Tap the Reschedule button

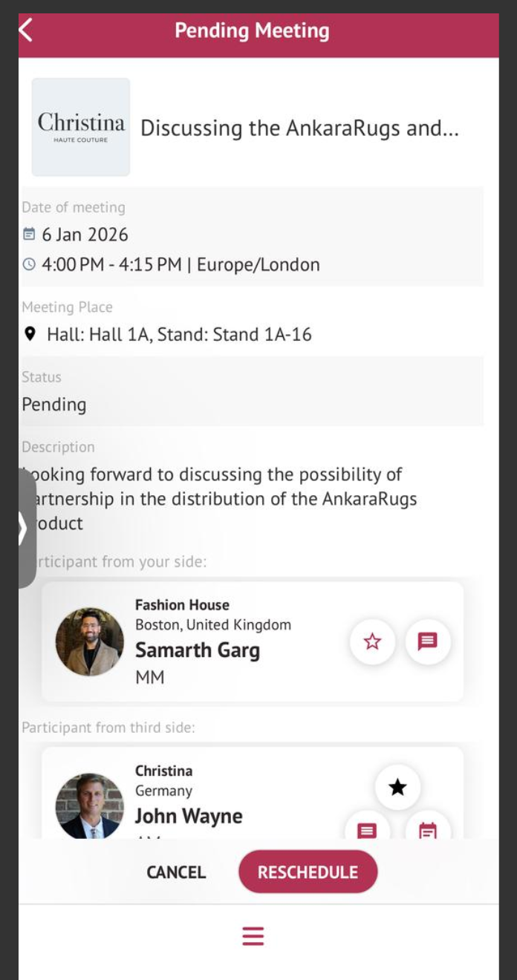tap(308, 872)
